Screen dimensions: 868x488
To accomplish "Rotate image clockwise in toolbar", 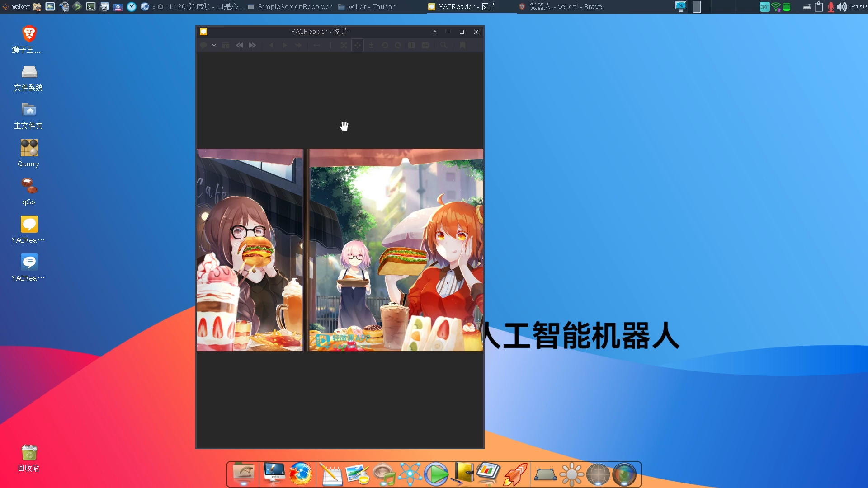I will point(398,45).
